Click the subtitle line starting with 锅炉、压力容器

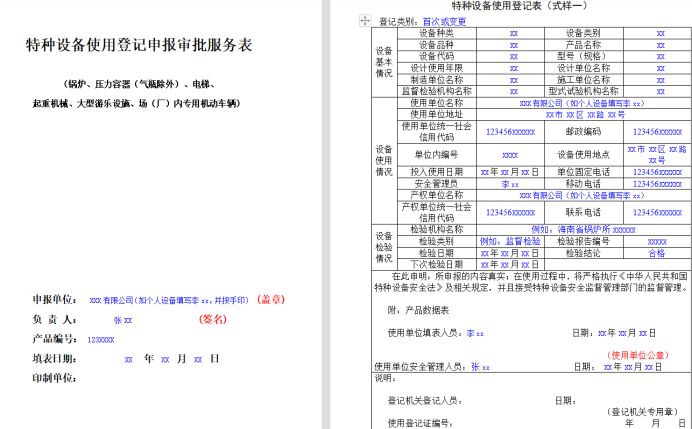coord(139,84)
